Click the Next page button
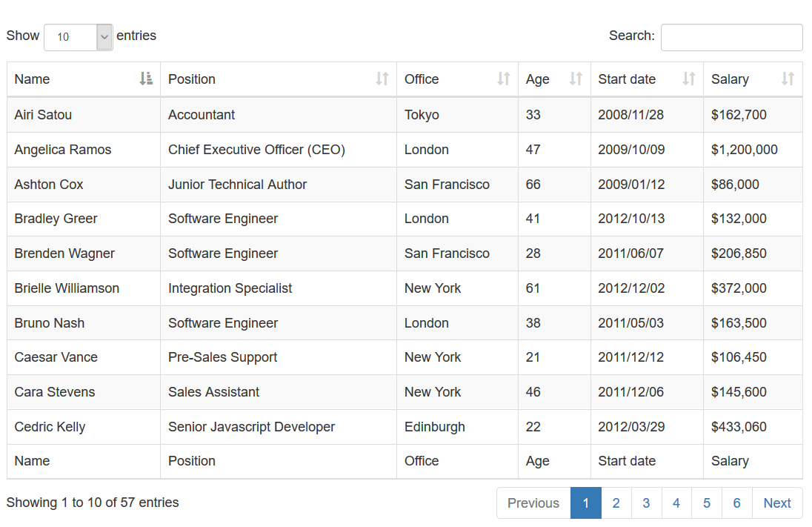 click(777, 503)
